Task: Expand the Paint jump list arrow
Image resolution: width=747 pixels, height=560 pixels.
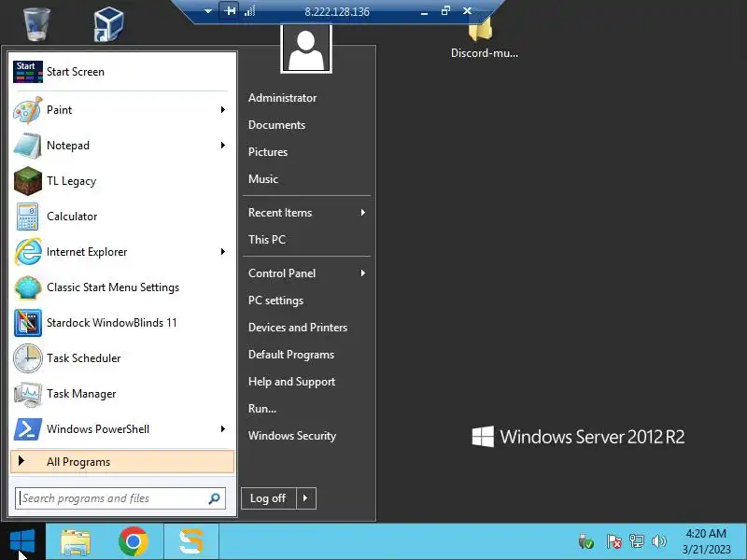Action: [223, 110]
